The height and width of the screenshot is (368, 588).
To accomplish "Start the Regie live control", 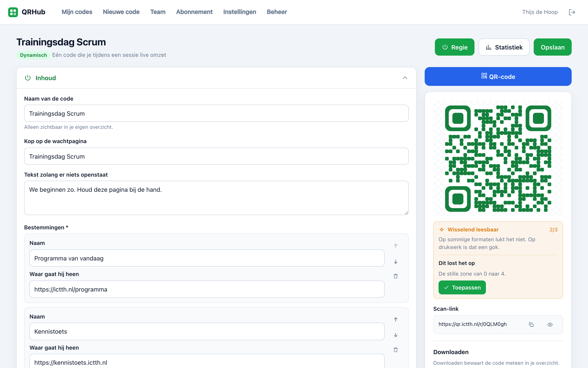I will [x=454, y=47].
